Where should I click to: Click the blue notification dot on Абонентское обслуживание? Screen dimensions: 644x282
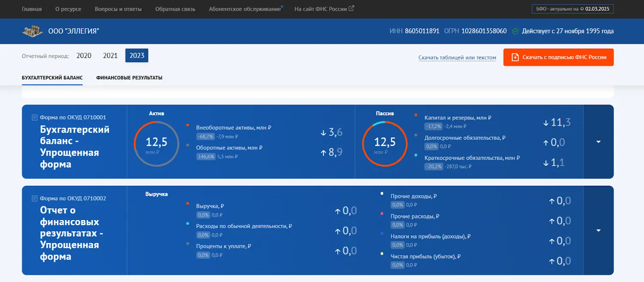pos(282,6)
